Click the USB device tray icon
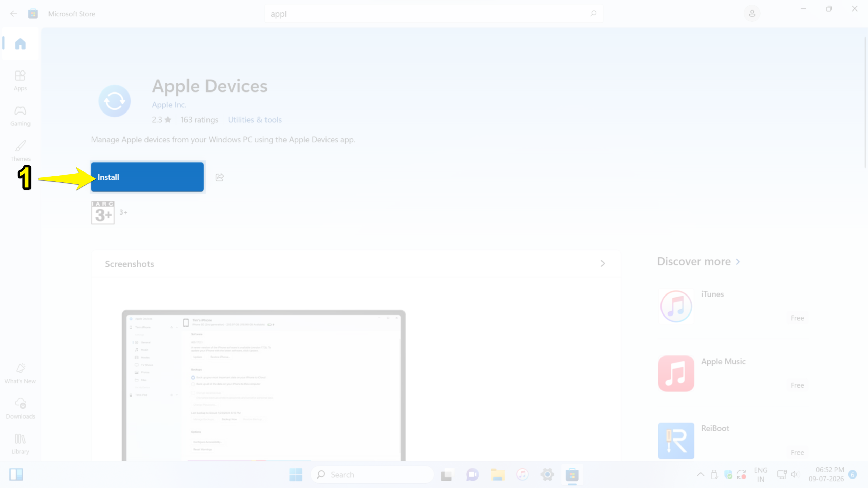This screenshot has width=868, height=488. (714, 474)
